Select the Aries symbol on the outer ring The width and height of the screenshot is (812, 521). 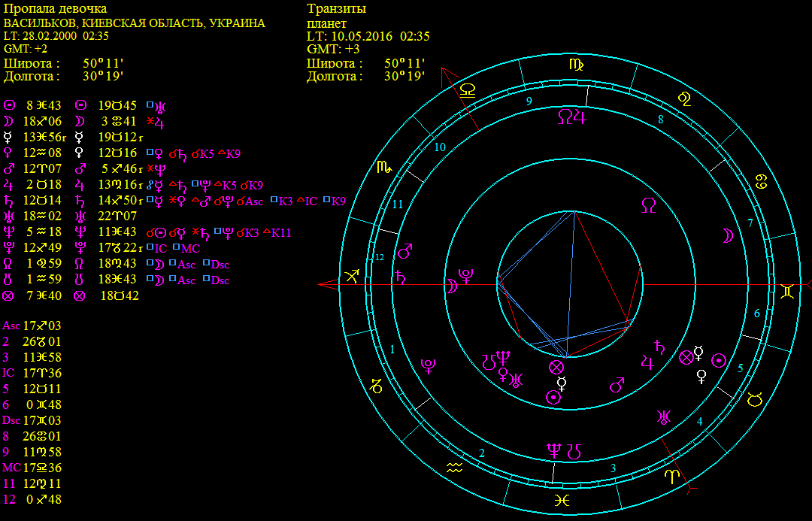tap(671, 475)
